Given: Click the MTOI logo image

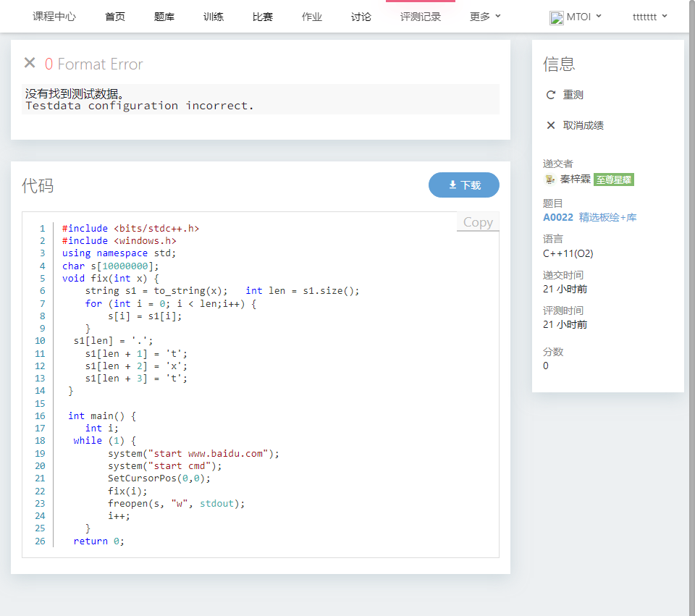Looking at the screenshot, I should coord(556,17).
